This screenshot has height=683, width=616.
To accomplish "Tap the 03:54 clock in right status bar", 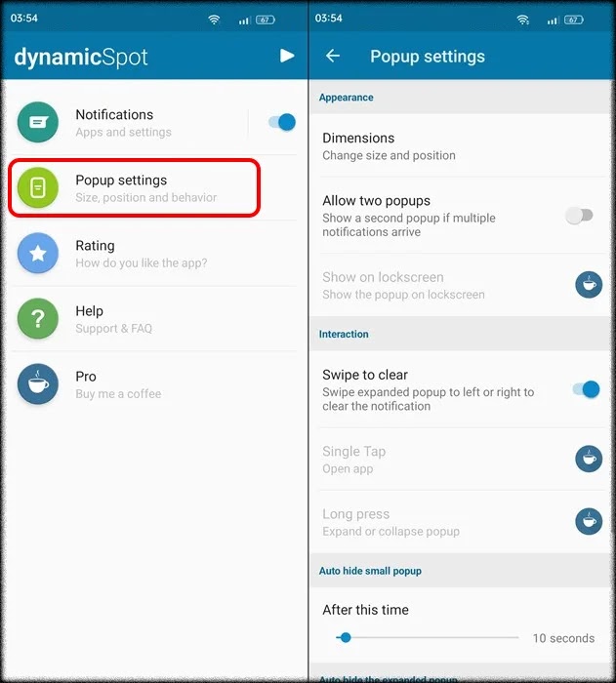I will tap(328, 19).
